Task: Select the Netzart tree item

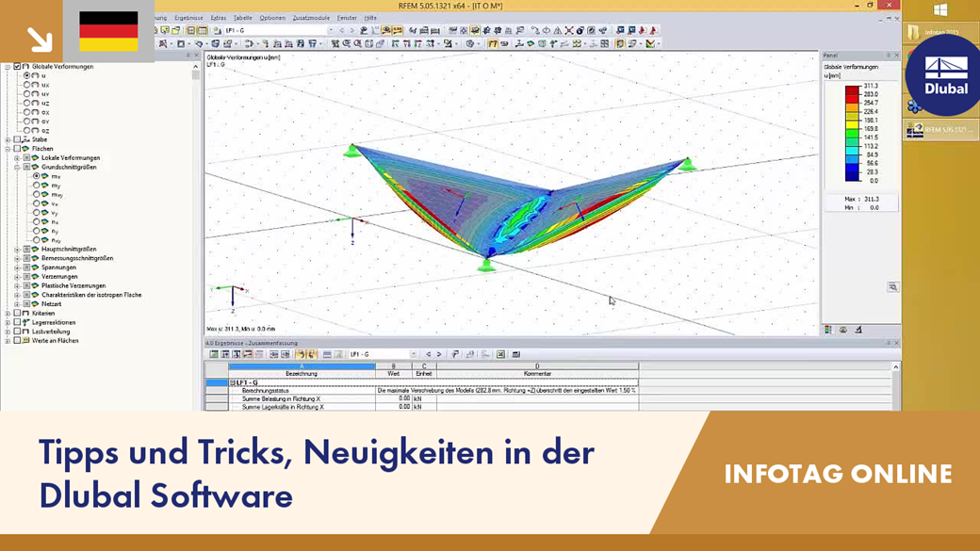Action: pyautogui.click(x=51, y=304)
